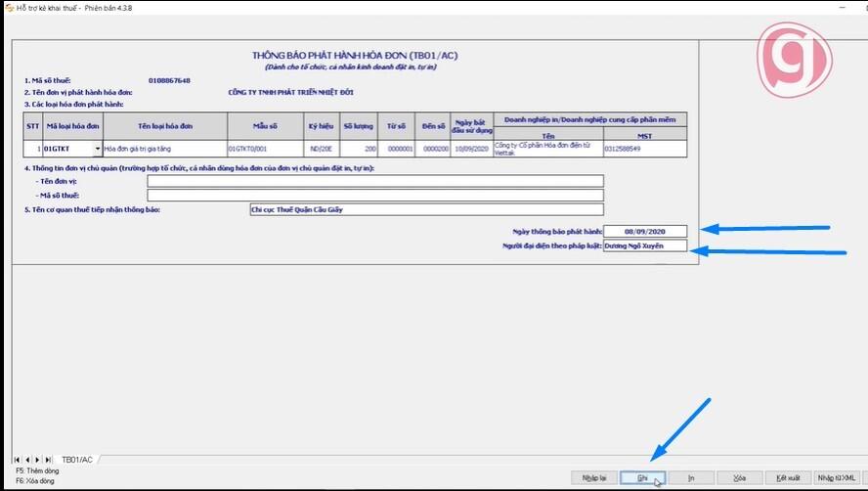Export with the Kết xuất button

pyautogui.click(x=788, y=477)
